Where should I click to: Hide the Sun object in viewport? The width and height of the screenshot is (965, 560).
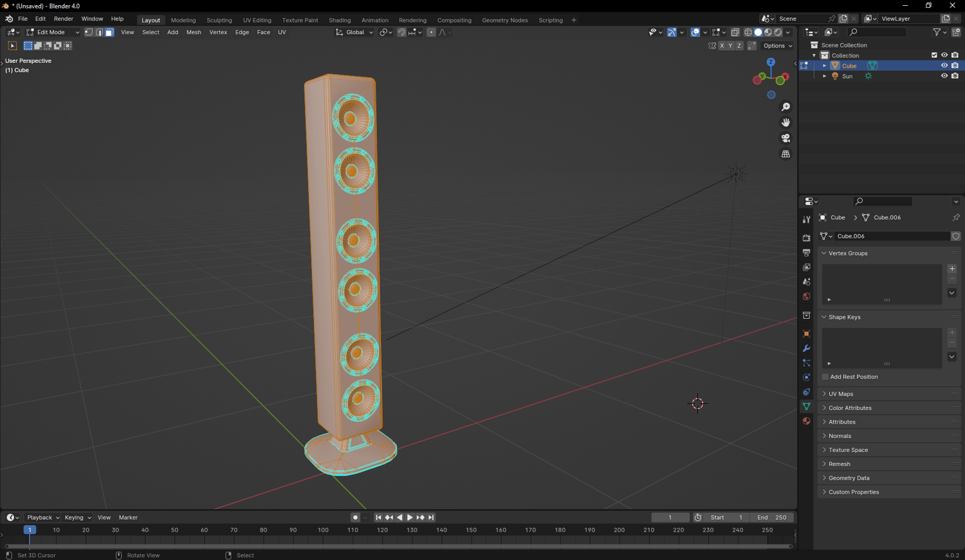(944, 76)
